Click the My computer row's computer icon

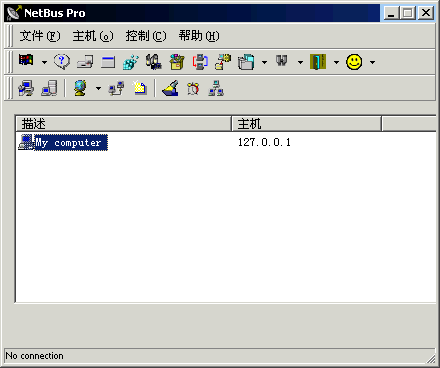click(26, 142)
